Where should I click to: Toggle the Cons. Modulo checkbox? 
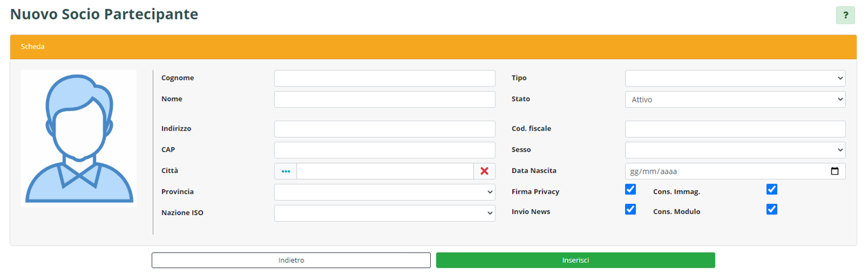click(x=771, y=210)
